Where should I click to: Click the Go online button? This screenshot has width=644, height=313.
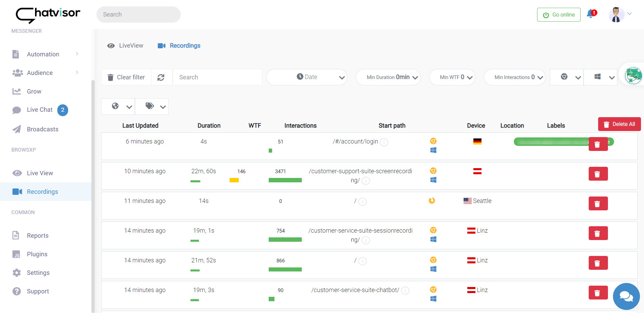click(x=559, y=15)
